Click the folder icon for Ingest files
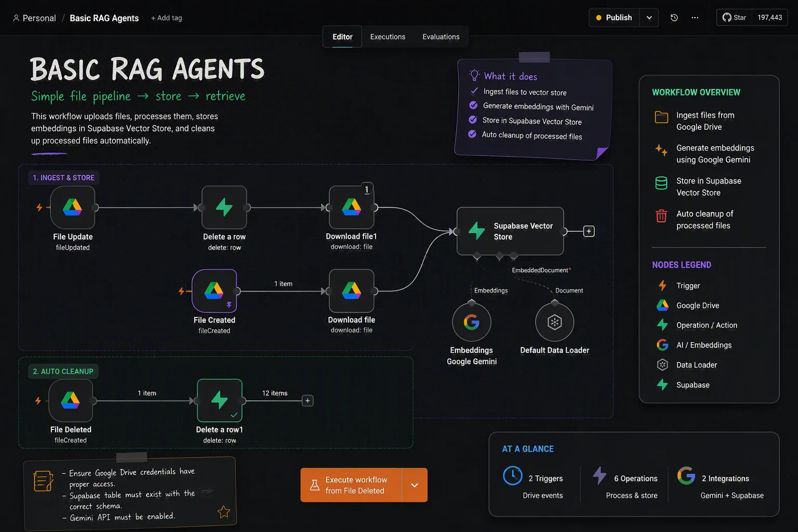This screenshot has height=532, width=798. click(661, 117)
